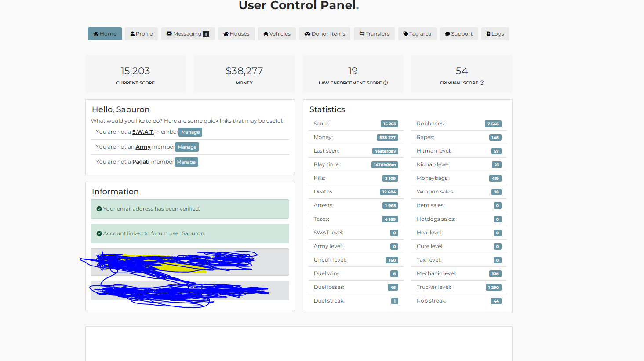
Task: Open Donor Items tab
Action: 324,34
